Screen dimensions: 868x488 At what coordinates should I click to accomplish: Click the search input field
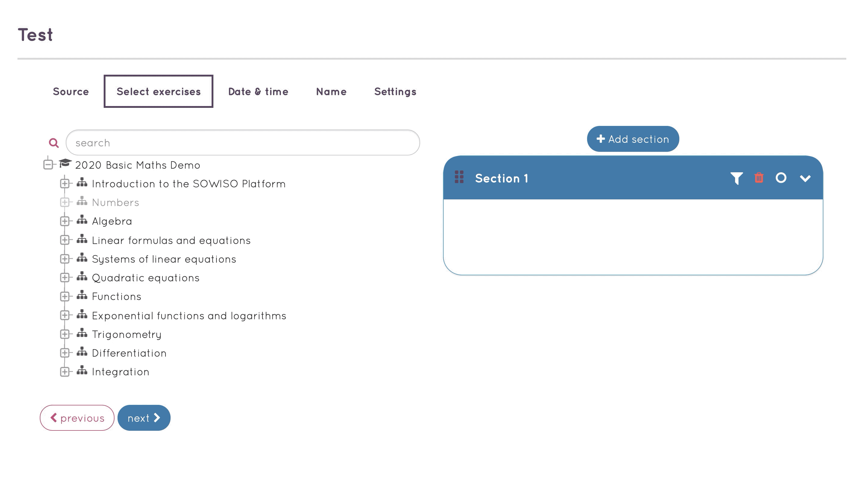click(243, 142)
